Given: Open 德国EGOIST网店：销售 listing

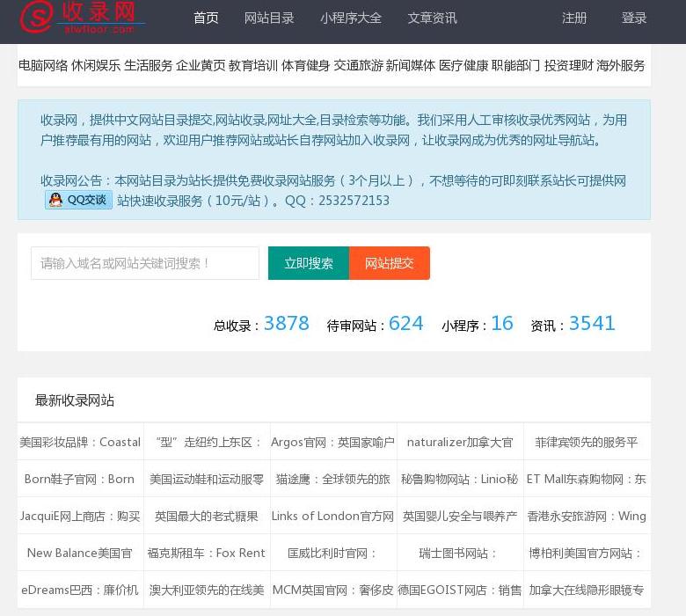Looking at the screenshot, I should pos(460,590).
